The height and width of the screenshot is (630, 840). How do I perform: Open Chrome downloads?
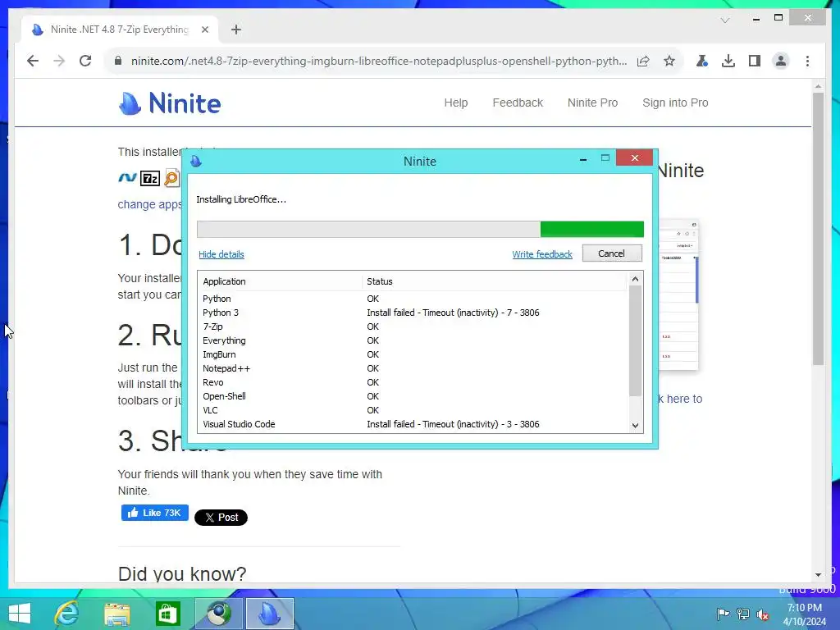[x=728, y=61]
